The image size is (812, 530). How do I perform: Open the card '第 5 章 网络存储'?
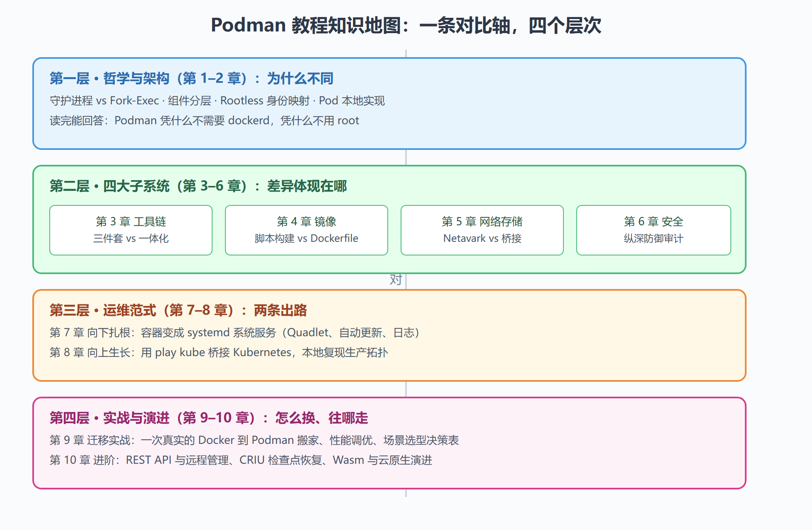click(482, 230)
